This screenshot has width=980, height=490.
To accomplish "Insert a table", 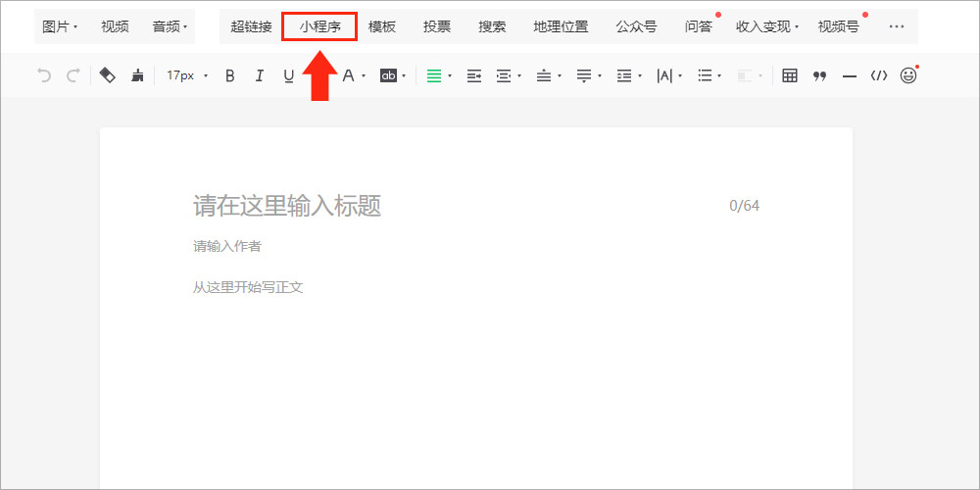I will [790, 75].
